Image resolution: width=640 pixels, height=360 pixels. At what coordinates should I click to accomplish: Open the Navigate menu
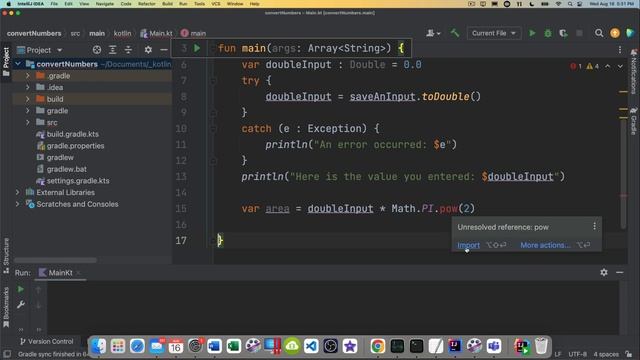tap(104, 4)
